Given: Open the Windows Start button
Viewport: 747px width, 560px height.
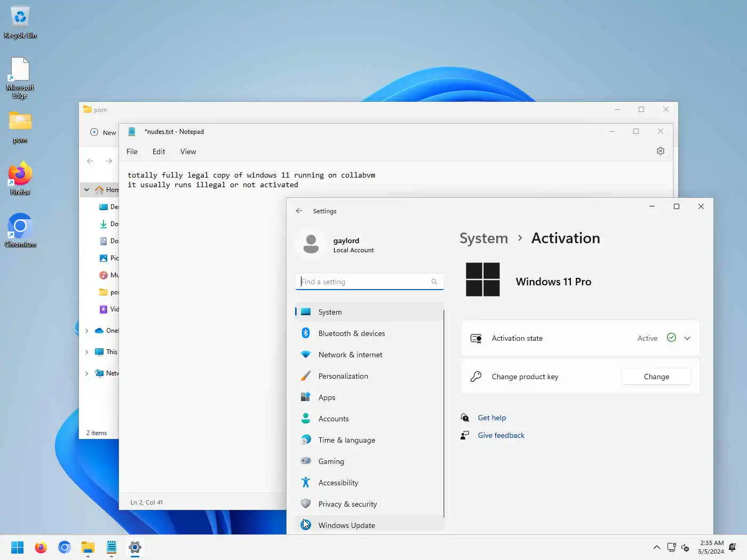Looking at the screenshot, I should click(x=17, y=547).
